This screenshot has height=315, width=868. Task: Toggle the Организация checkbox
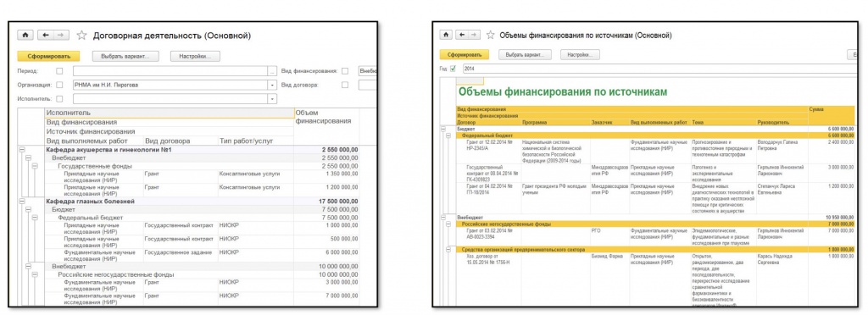(59, 86)
